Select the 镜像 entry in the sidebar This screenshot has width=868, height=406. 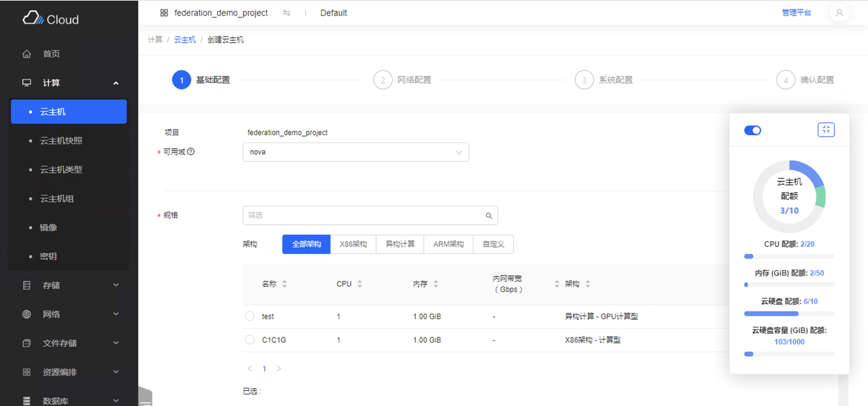tap(51, 227)
